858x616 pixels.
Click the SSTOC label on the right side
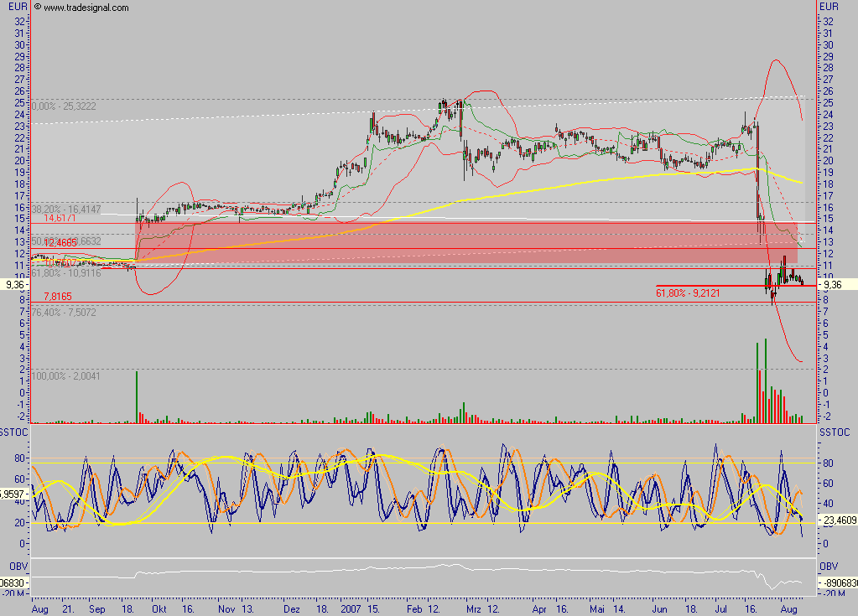click(835, 432)
